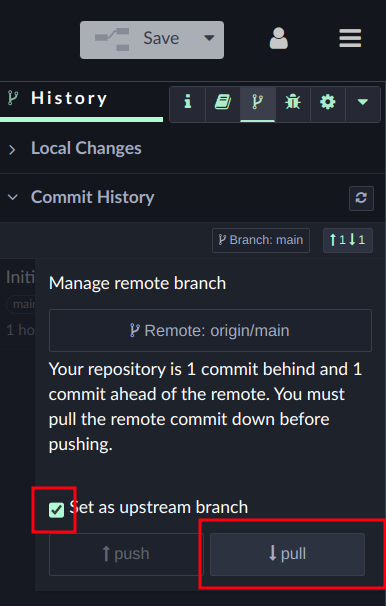Open the debug messages bug icon

coord(292,102)
